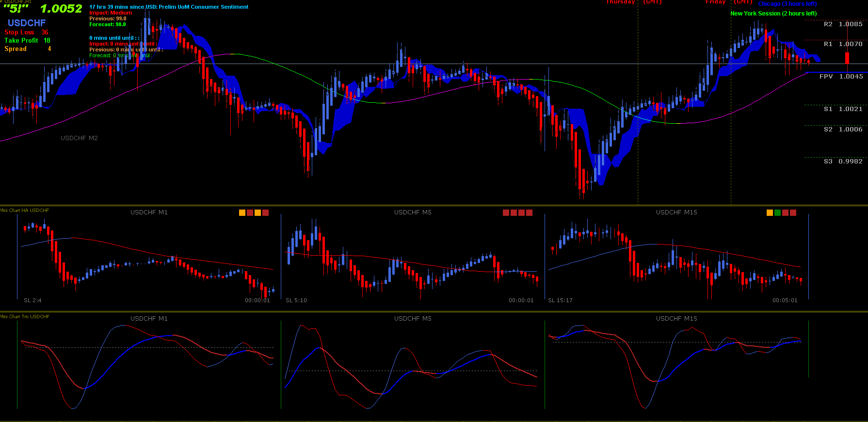
Task: Click the large red daily candle beside R1
Action: click(847, 58)
